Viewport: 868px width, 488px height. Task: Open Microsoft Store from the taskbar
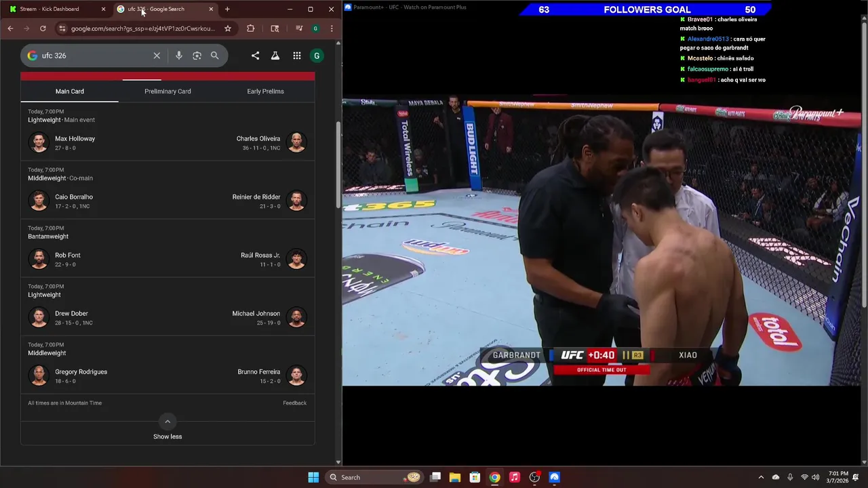[x=475, y=477]
